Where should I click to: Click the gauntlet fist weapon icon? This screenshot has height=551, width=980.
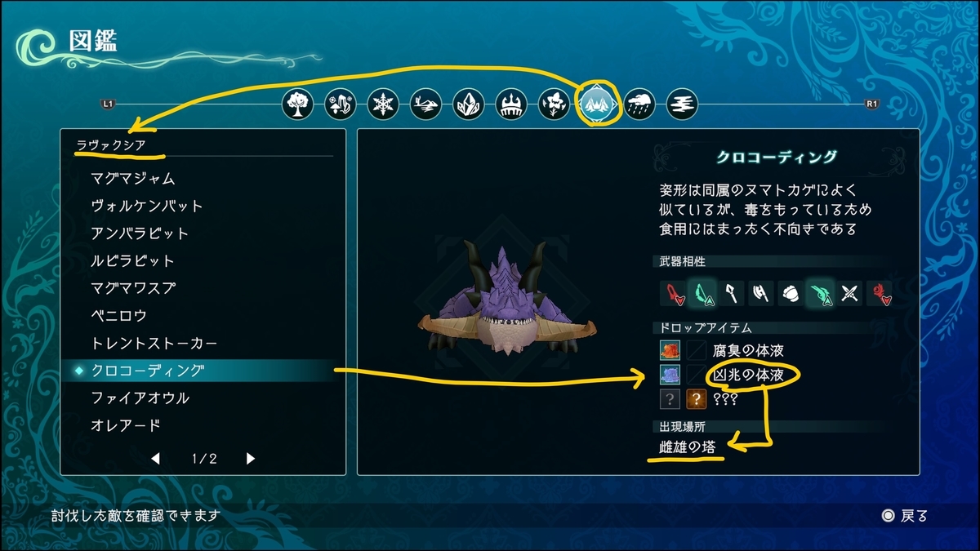791,293
